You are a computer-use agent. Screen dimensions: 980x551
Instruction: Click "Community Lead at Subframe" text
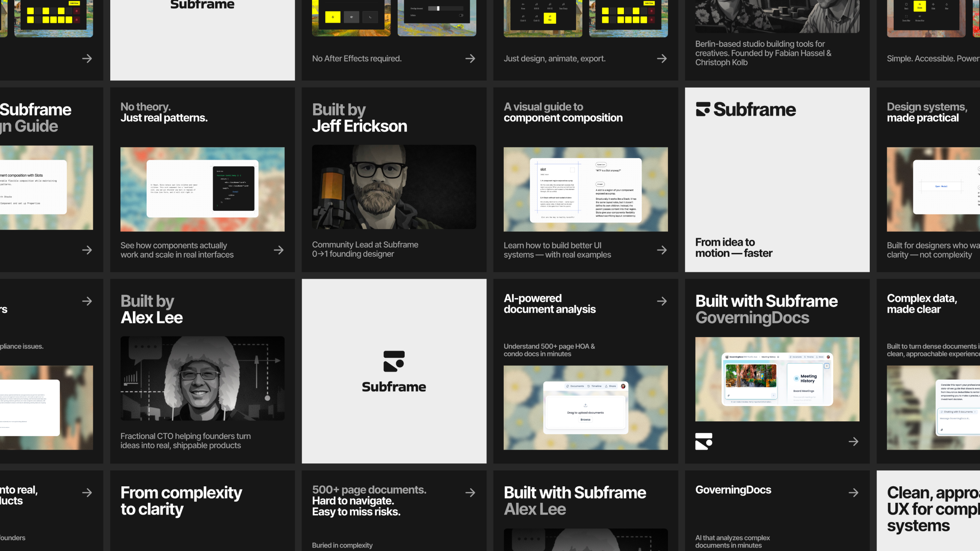coord(365,245)
